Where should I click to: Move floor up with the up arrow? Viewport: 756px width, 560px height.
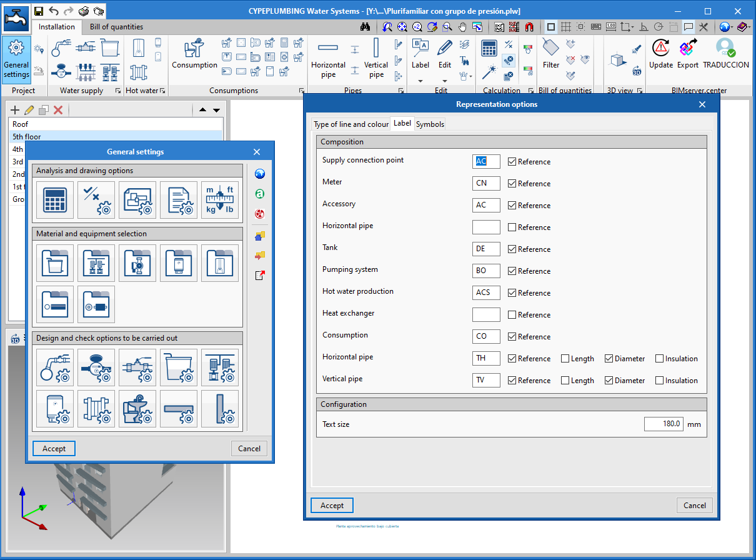(x=202, y=110)
